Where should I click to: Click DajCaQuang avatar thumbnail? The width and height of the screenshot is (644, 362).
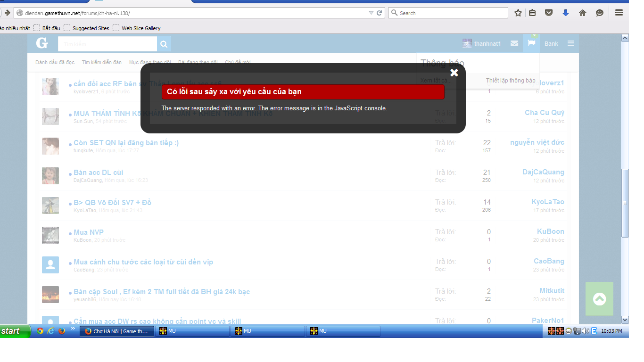click(50, 176)
